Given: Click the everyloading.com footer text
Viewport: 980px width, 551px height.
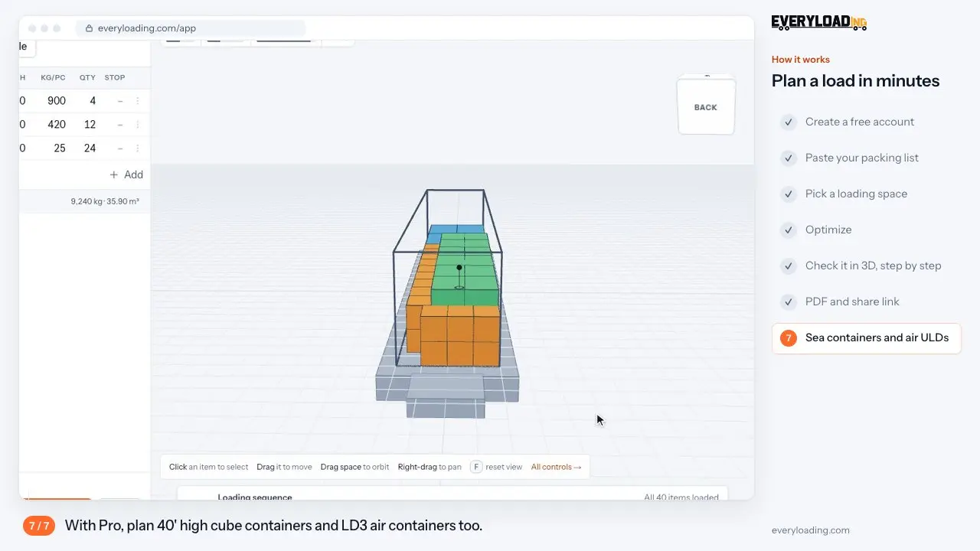Looking at the screenshot, I should coord(811,530).
